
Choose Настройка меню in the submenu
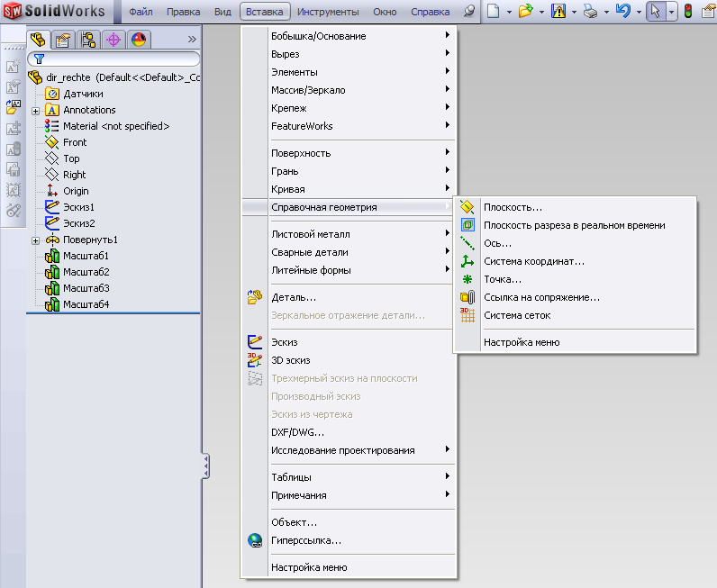coord(522,342)
